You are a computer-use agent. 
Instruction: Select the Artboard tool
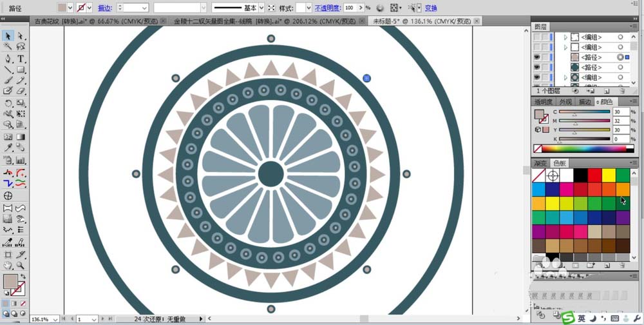8,255
